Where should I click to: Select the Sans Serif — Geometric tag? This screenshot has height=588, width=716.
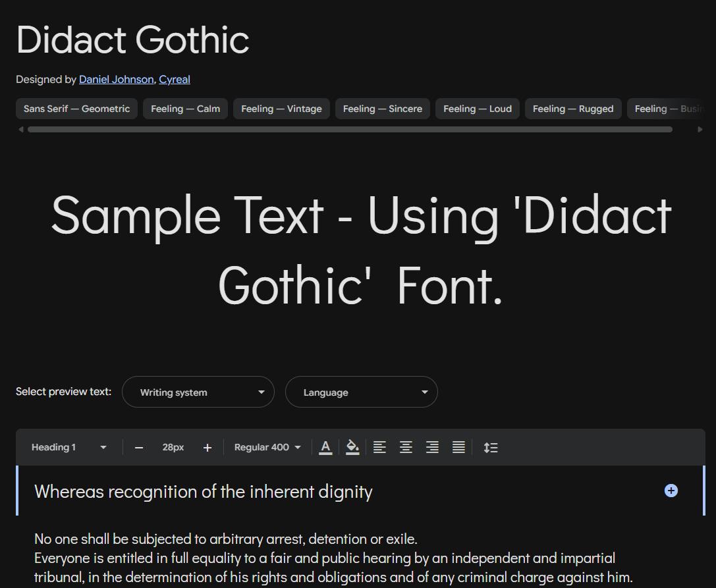(x=76, y=109)
